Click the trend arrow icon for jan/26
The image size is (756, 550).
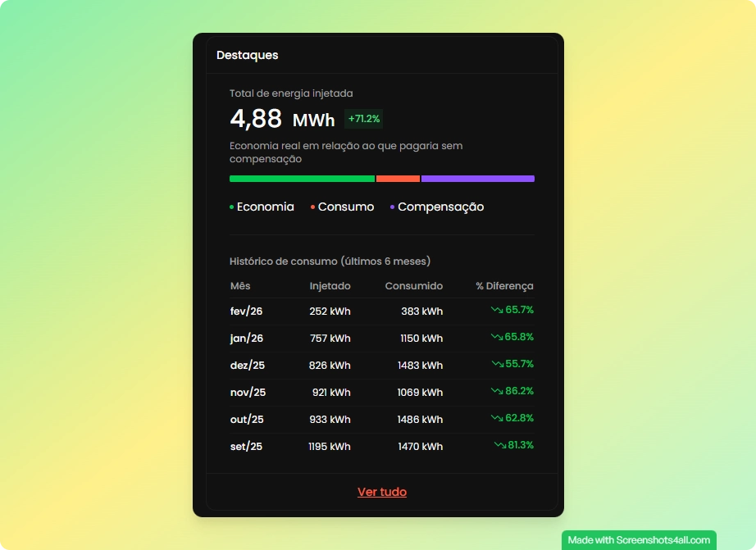click(x=497, y=337)
